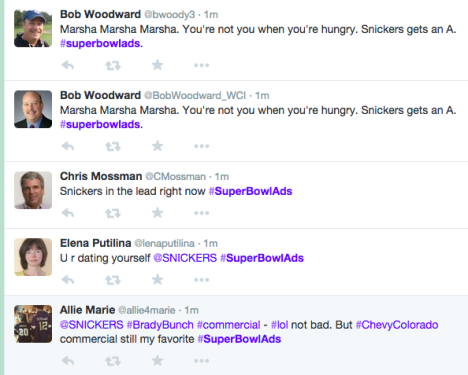Expand more actions on the @bwoody3 tweet
Viewport: 468px width, 375px height.
(x=202, y=65)
